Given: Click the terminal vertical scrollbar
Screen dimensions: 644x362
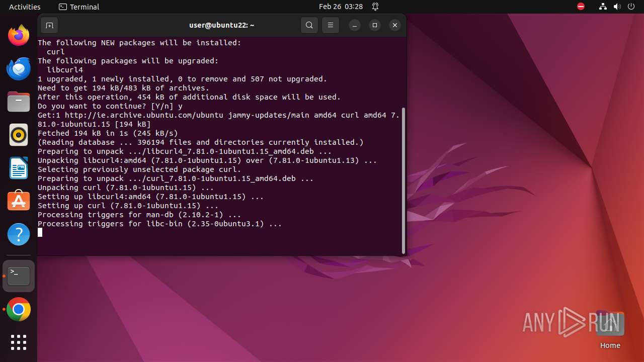Looking at the screenshot, I should (x=404, y=181).
